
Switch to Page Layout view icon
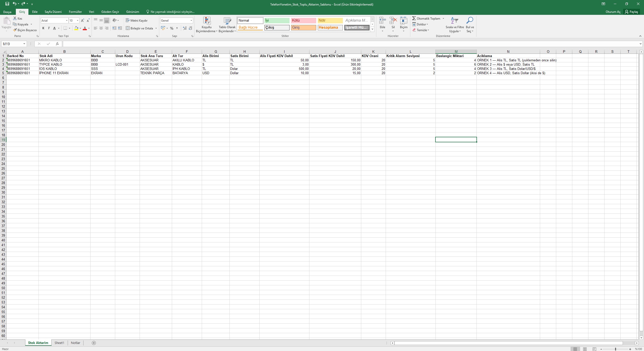585,349
